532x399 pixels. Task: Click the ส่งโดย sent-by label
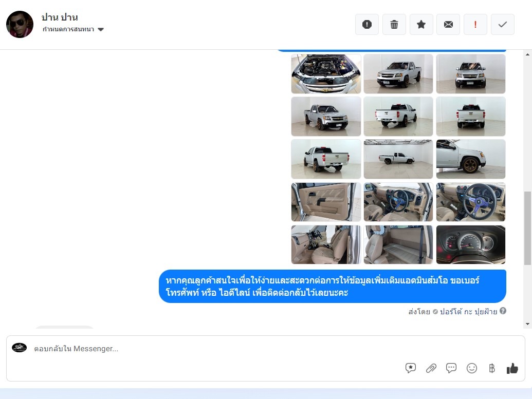419,312
